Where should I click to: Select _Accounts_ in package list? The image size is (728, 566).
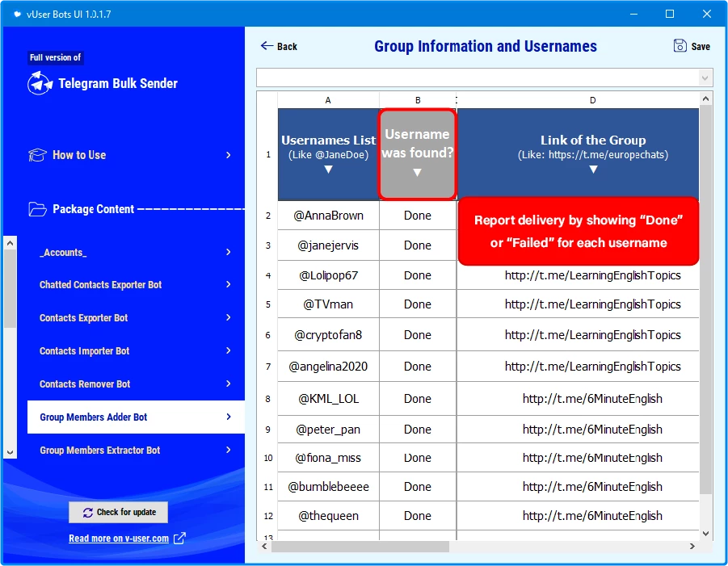click(136, 252)
